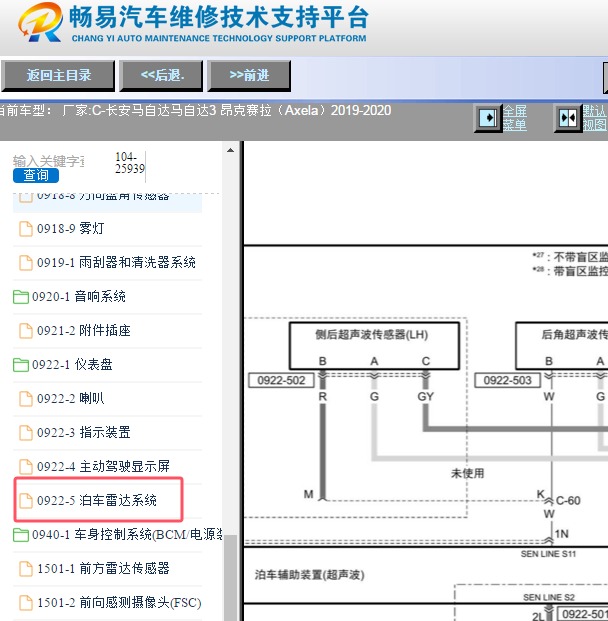Open 0922-4 主动驾驶显示屏 item
The height and width of the screenshot is (621, 608).
tap(103, 467)
